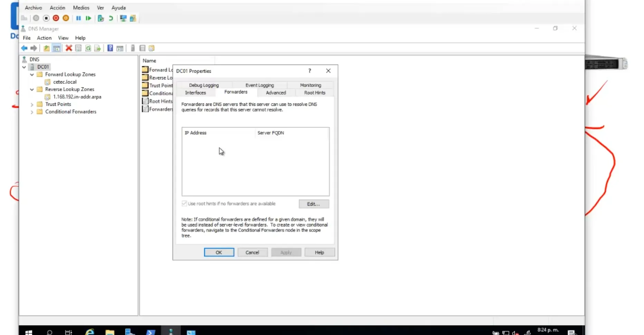This screenshot has width=644, height=335.
Task: Click the green Start icon in VM toolbar
Action: [88, 18]
